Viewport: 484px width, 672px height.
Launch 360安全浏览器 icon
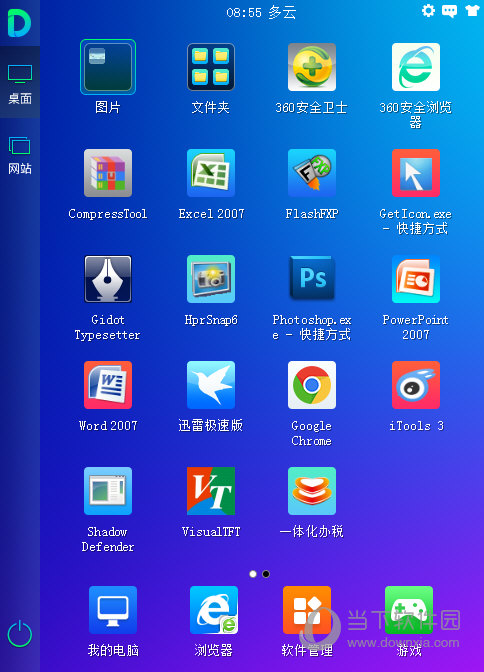point(415,67)
